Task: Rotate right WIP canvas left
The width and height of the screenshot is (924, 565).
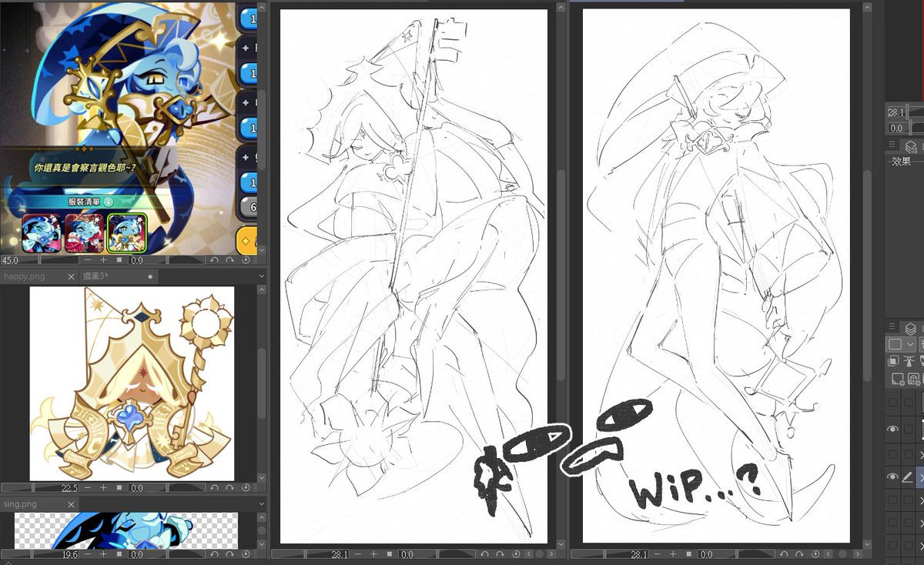Action: point(783,554)
